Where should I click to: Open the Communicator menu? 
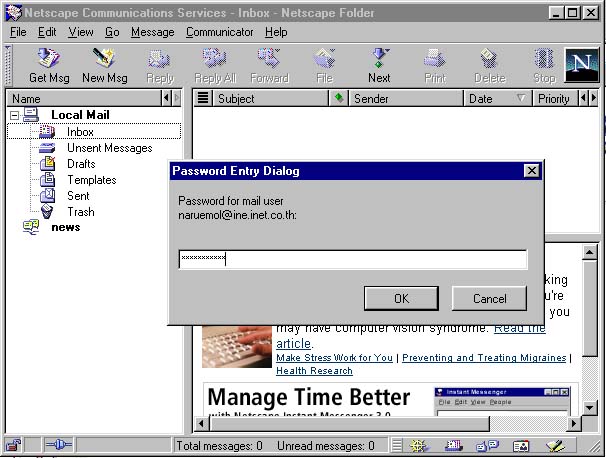pyautogui.click(x=220, y=32)
